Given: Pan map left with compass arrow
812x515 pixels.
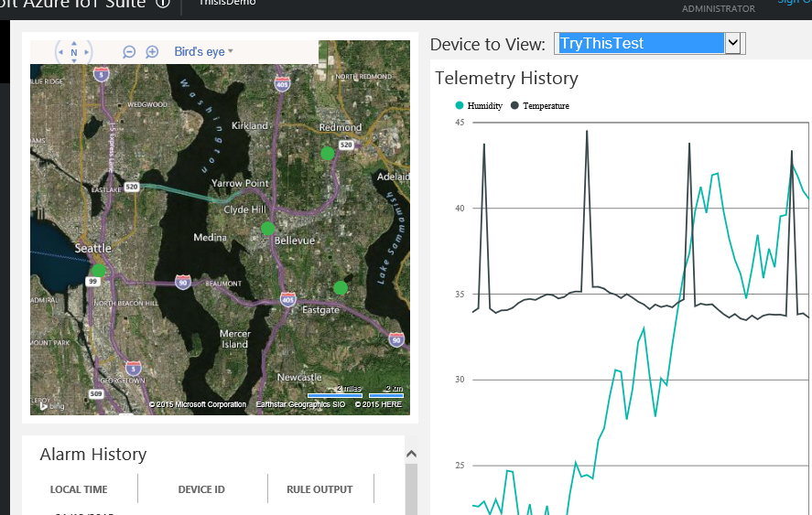Looking at the screenshot, I should click(60, 52).
